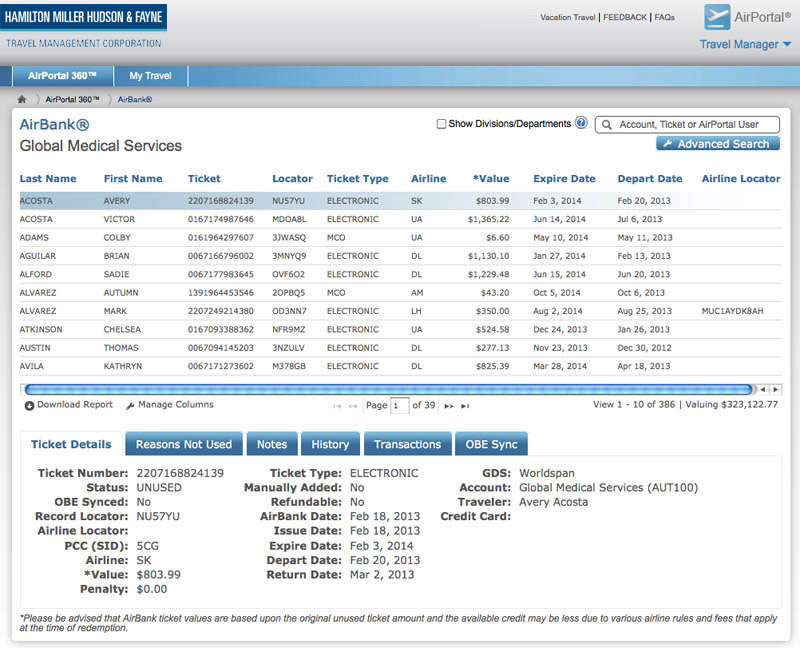Click the Manage Columns wrench icon

click(x=130, y=406)
